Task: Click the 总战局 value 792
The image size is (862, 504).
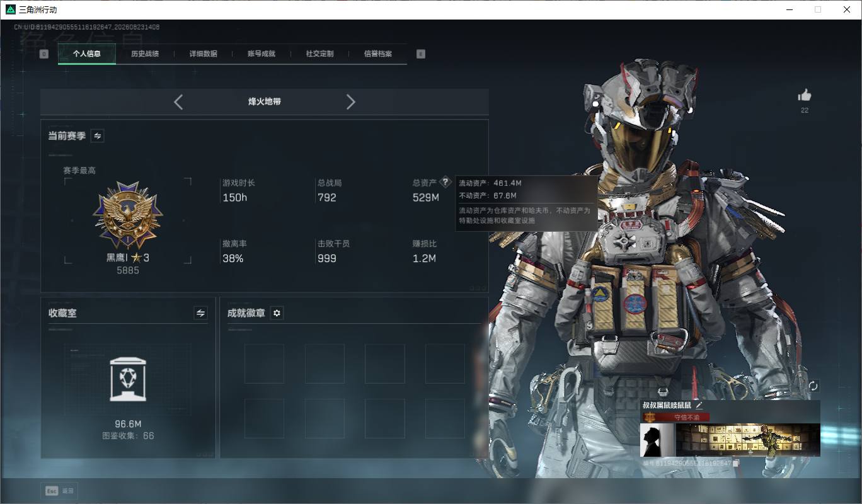Action: pyautogui.click(x=327, y=198)
